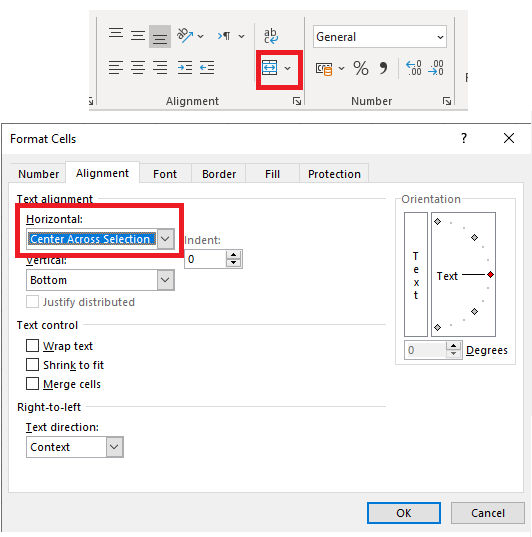Image resolution: width=532 pixels, height=537 pixels.
Task: Click the red orientation dial handle
Action: click(x=490, y=274)
